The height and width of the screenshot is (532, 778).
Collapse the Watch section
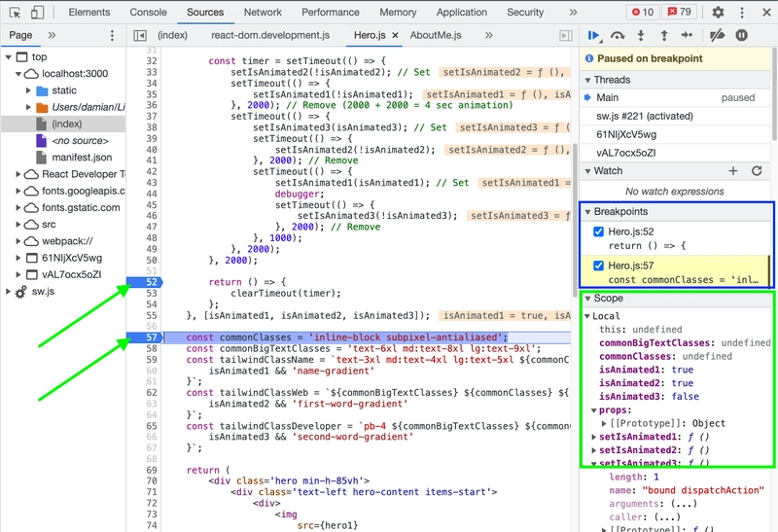[x=588, y=171]
